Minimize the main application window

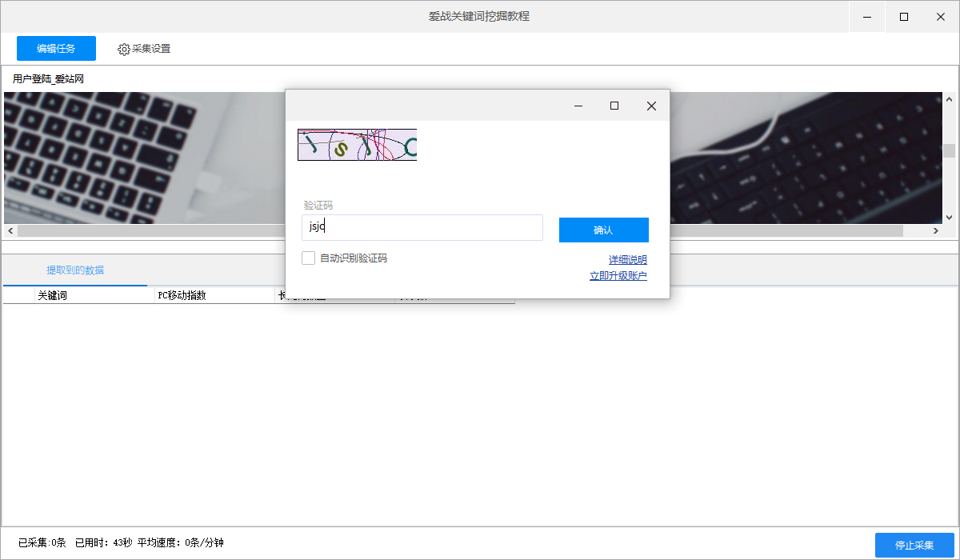[867, 16]
